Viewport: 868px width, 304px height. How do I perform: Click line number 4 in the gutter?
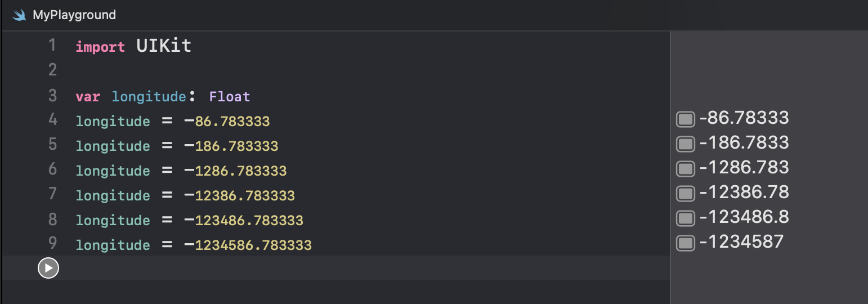52,120
